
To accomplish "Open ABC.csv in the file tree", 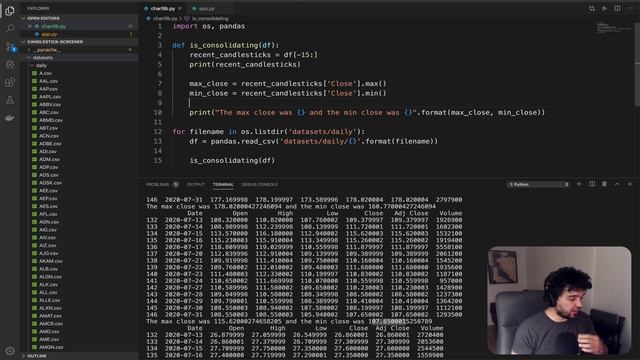I will click(49, 112).
